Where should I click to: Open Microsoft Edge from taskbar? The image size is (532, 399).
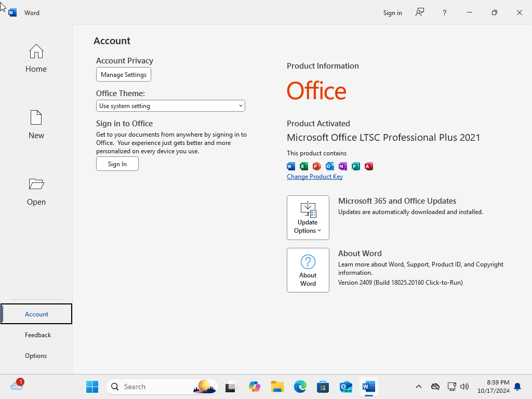coord(300,387)
